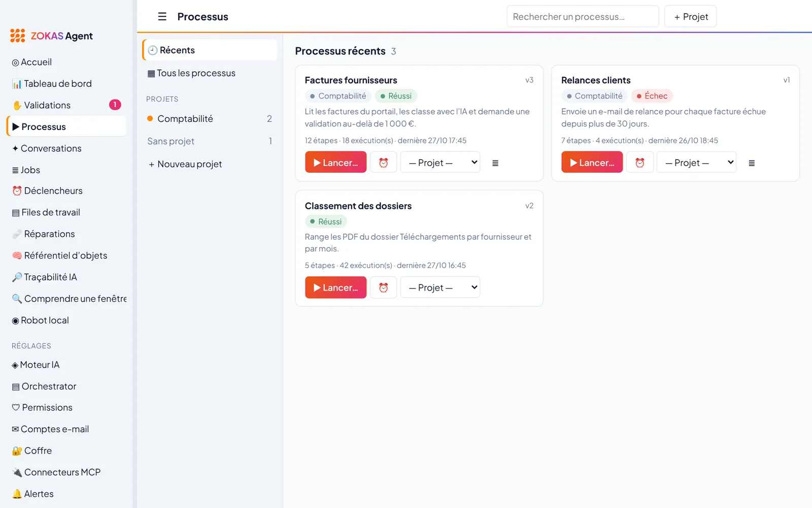Open steps list icon on Factures fournisseurs
Viewport: 812px width, 508px height.
tap(495, 163)
